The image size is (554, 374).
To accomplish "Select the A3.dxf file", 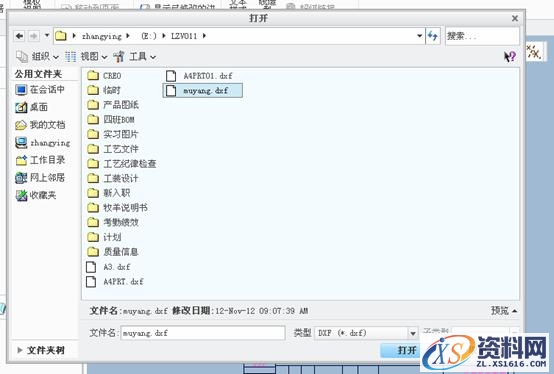I will pyautogui.click(x=108, y=267).
